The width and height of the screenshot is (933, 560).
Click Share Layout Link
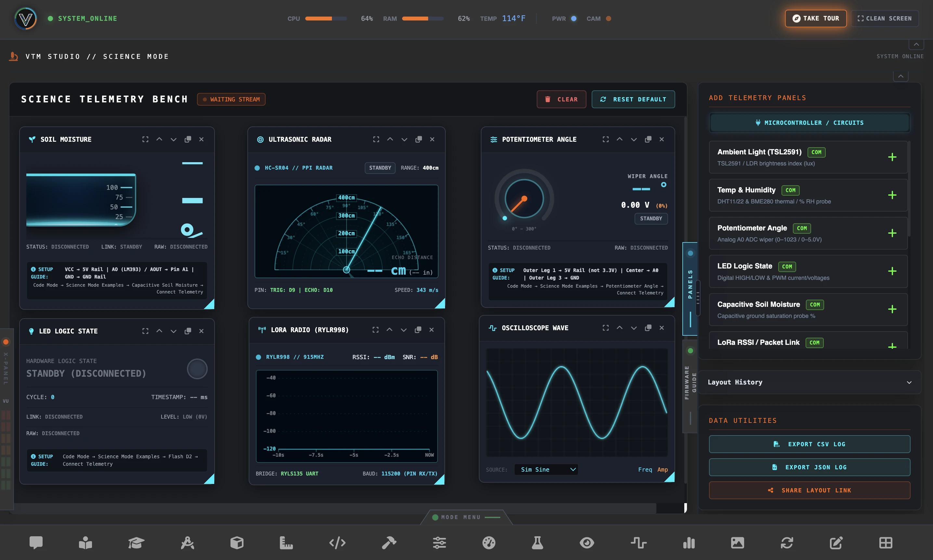[x=809, y=490]
